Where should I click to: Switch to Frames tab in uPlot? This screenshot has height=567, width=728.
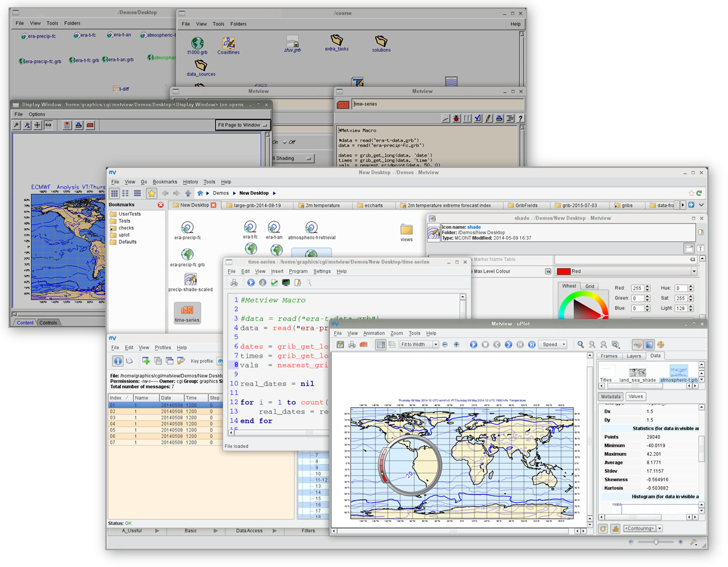tap(609, 356)
